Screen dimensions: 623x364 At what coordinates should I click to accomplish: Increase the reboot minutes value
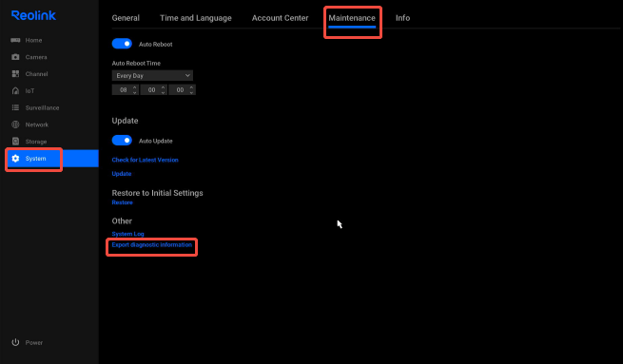coord(163,86)
